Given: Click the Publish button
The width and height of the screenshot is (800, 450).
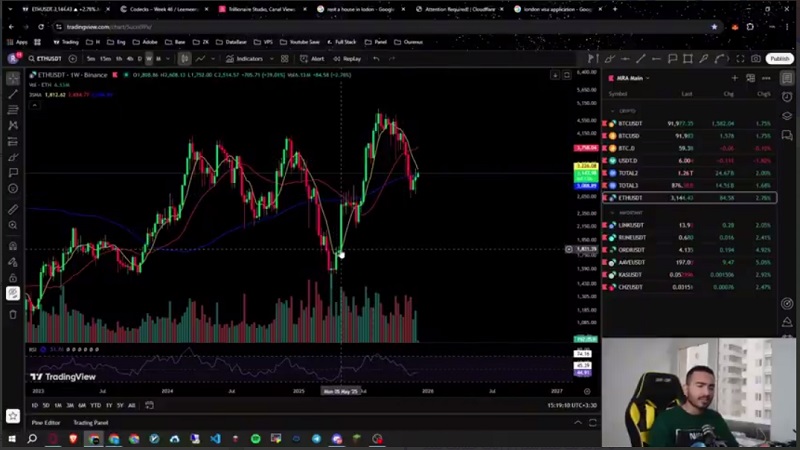Looking at the screenshot, I should (x=779, y=59).
